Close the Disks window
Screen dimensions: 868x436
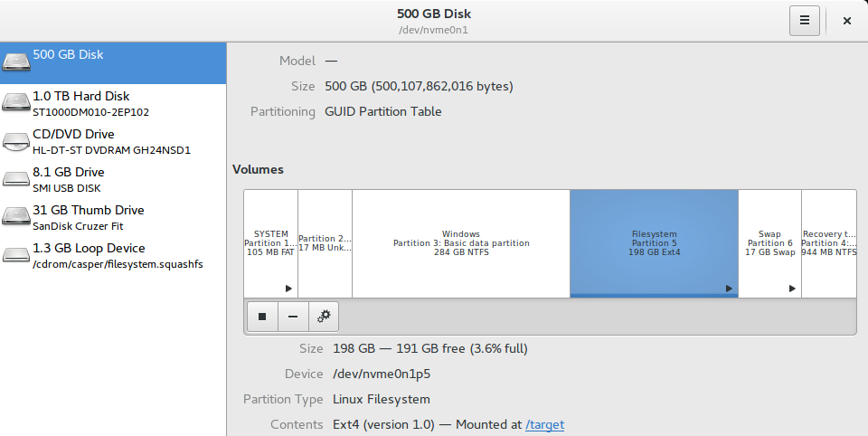coord(847,21)
